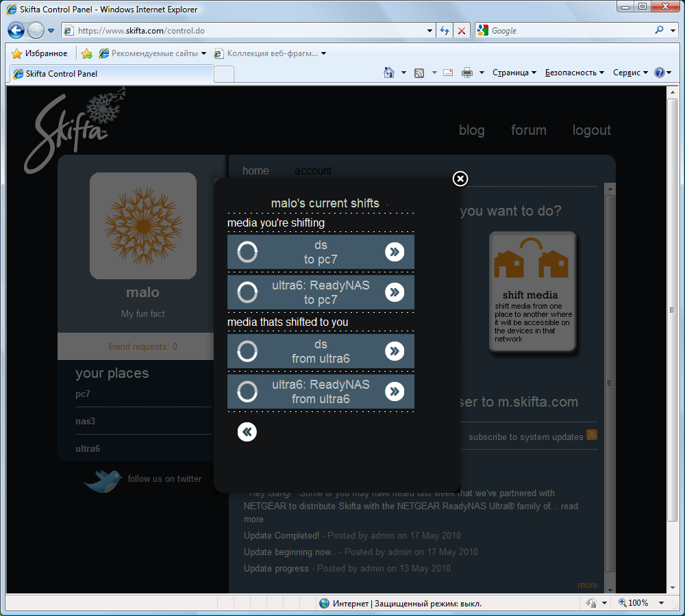Open the Update Completed! post
The image size is (685, 616).
click(282, 536)
